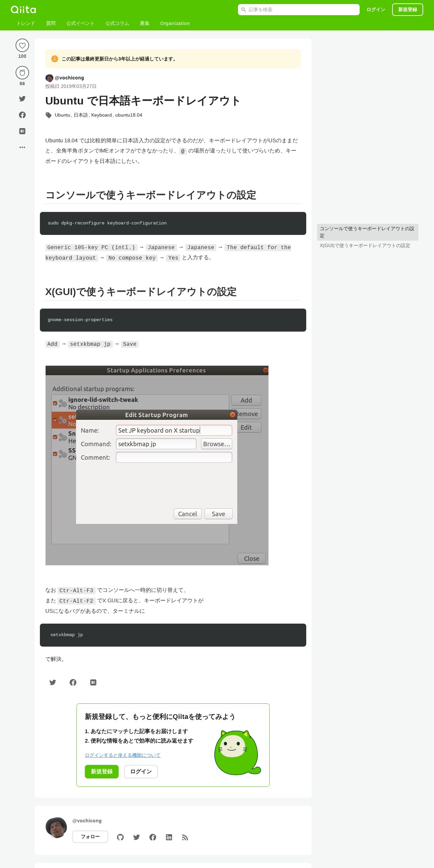Open the 公式コラム tab

pyautogui.click(x=117, y=23)
